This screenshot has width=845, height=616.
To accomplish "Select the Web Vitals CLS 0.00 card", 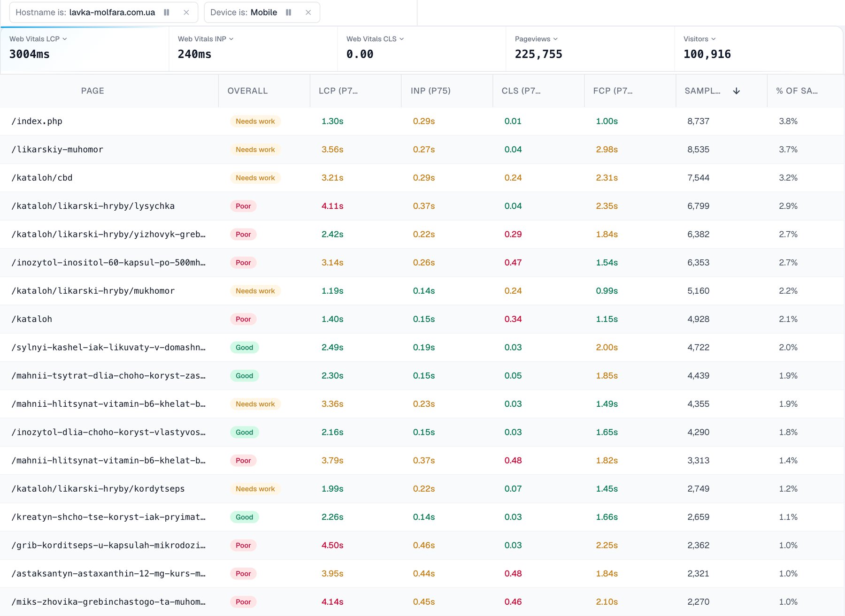I will [422, 48].
